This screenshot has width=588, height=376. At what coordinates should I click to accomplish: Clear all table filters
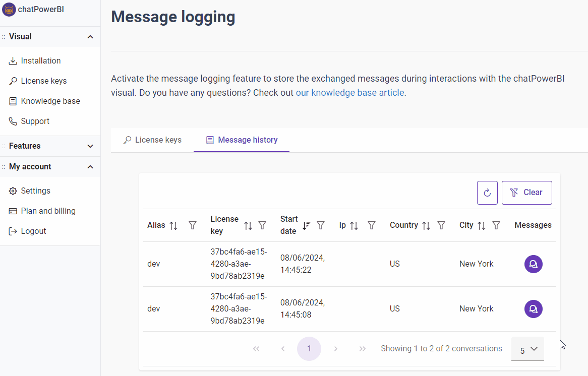tap(527, 193)
